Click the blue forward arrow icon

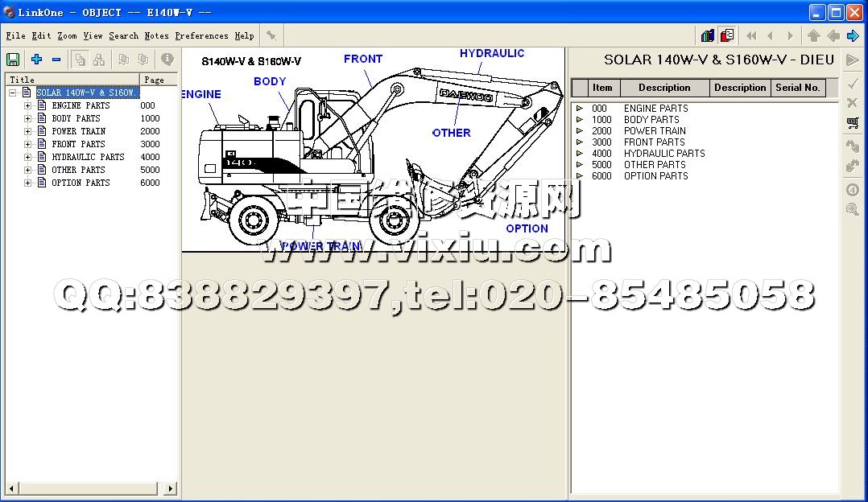(x=853, y=35)
